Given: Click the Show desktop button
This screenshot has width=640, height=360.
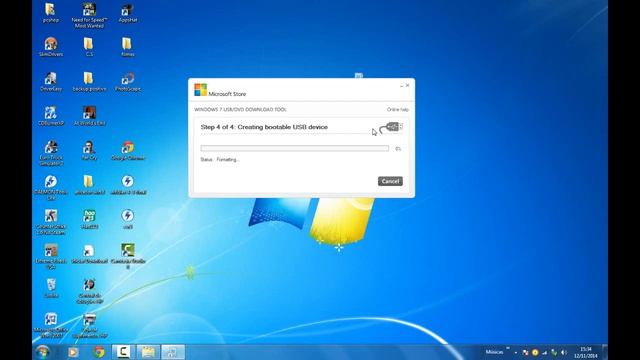Looking at the screenshot, I should point(605,352).
